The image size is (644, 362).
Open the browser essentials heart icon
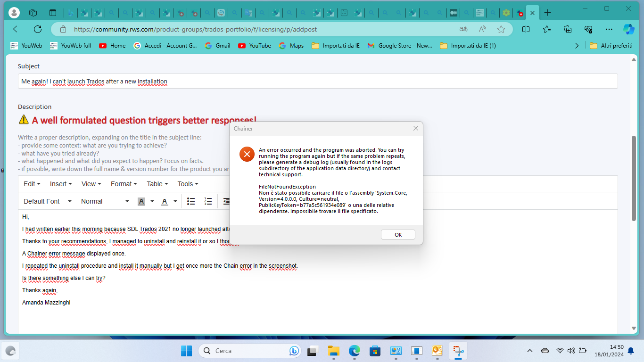588,29
